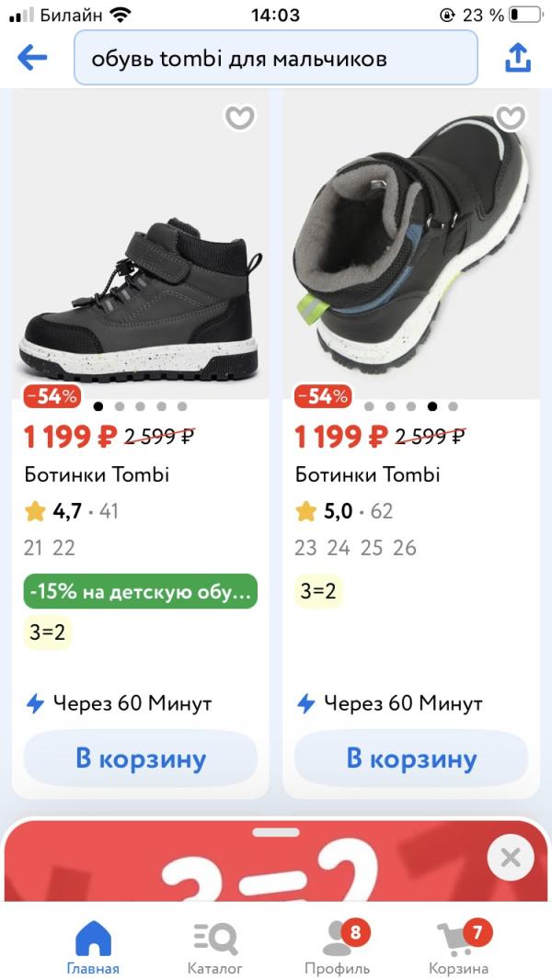Open the Каталог tab

point(215,947)
